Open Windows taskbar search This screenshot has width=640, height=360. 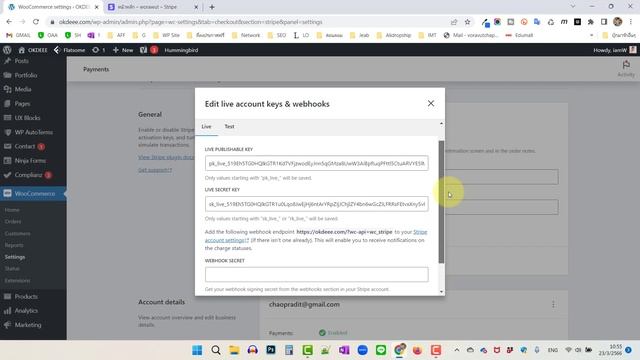pos(216,350)
